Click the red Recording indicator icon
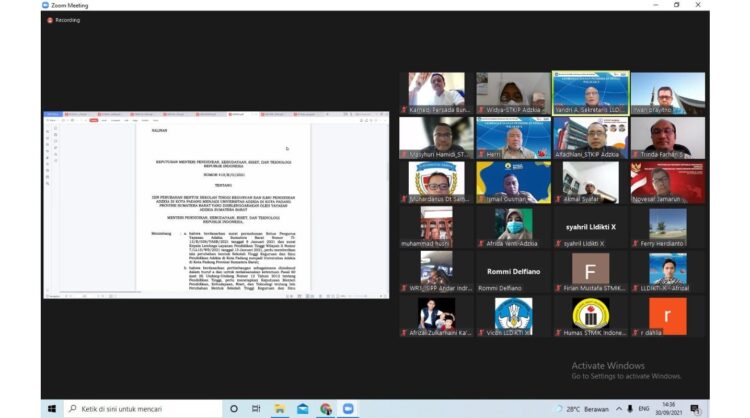 tap(48, 19)
